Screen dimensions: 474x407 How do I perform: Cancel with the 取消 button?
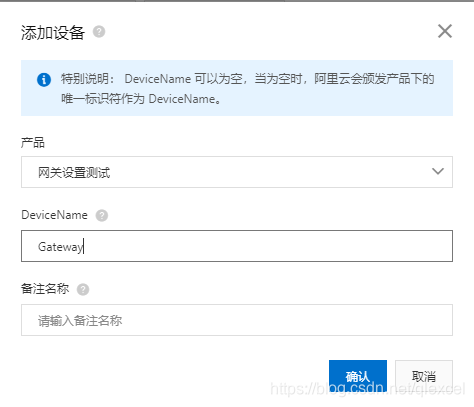(424, 376)
